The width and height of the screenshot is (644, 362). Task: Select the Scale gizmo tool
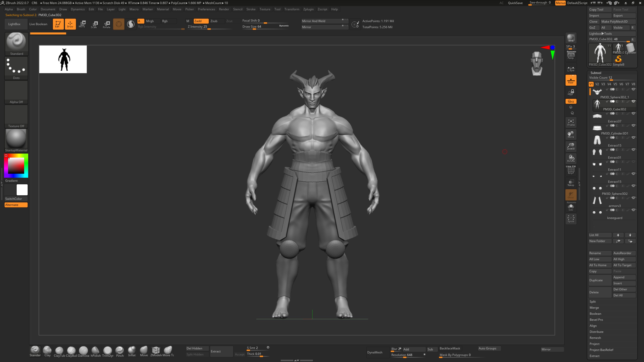(x=94, y=24)
